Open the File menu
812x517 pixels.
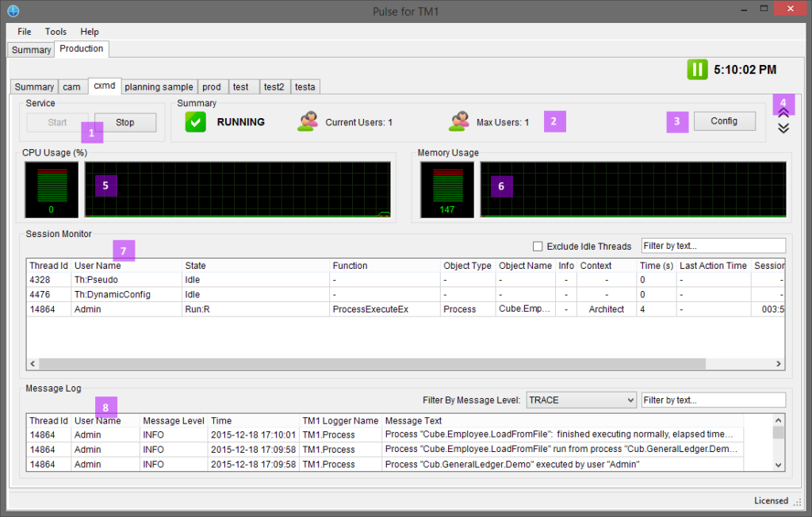[25, 32]
